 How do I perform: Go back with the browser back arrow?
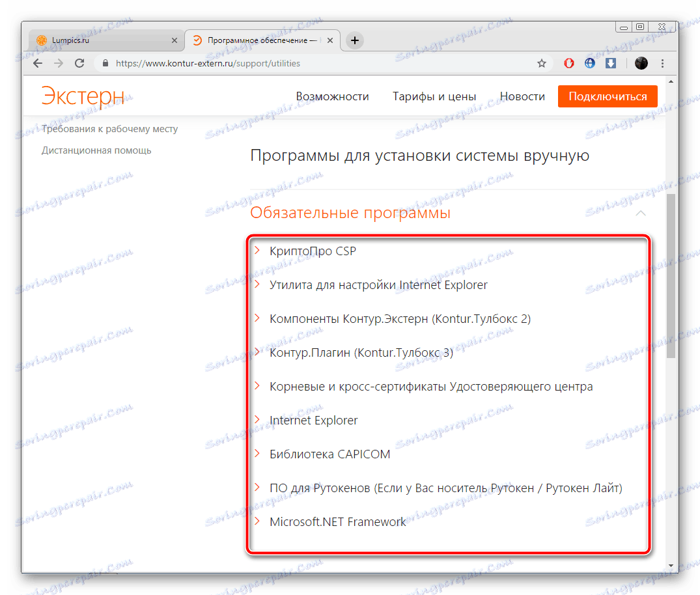(38, 63)
